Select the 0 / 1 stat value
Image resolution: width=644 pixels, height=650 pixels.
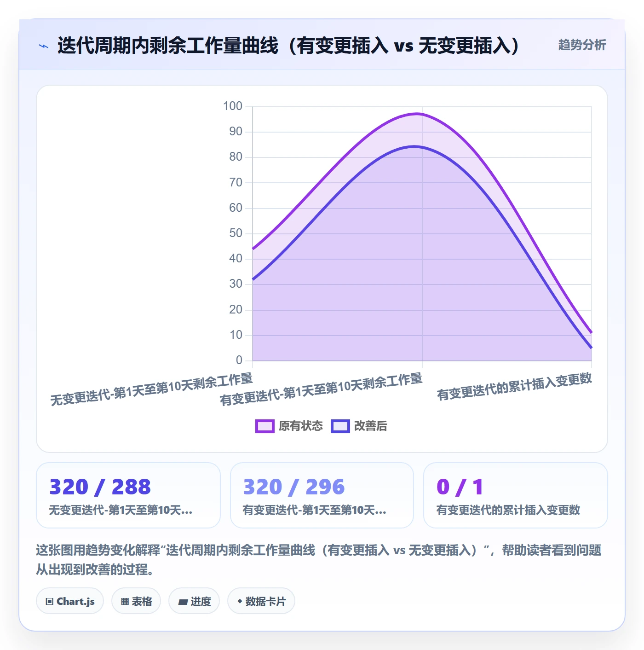[460, 487]
